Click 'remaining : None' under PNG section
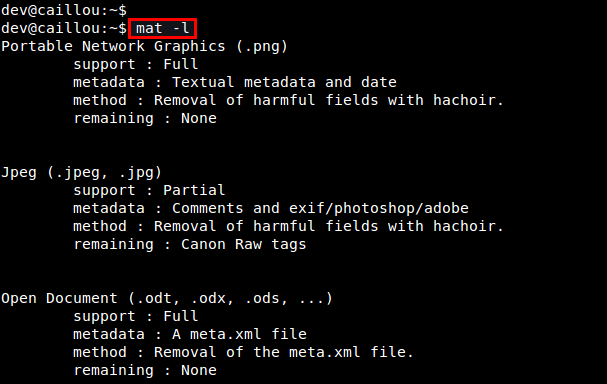Viewport: 607px width, 384px height. [x=145, y=118]
